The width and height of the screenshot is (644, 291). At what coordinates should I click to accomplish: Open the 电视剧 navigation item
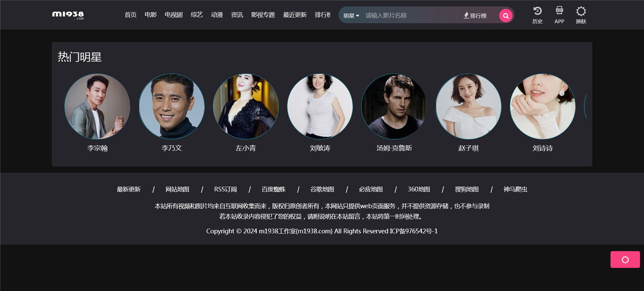tap(174, 15)
